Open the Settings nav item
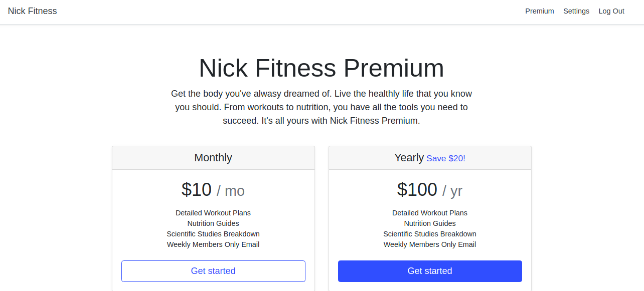Image resolution: width=644 pixels, height=291 pixels. tap(576, 11)
